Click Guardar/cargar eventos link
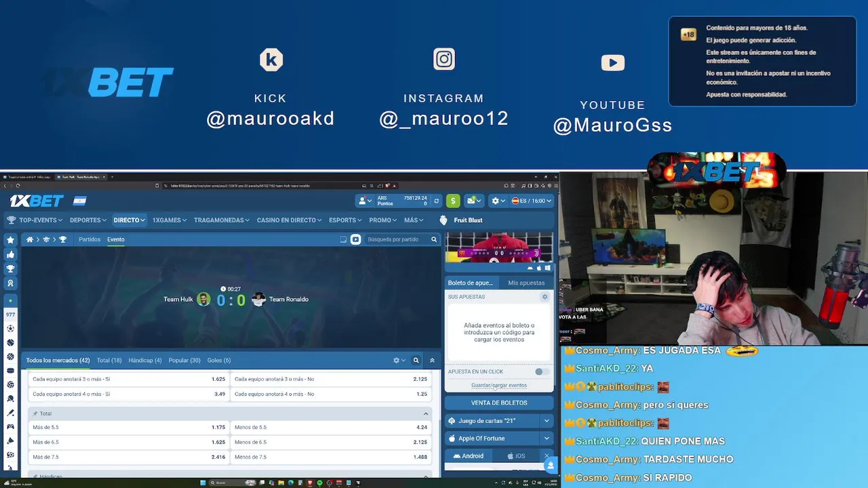This screenshot has height=488, width=868. [x=499, y=386]
